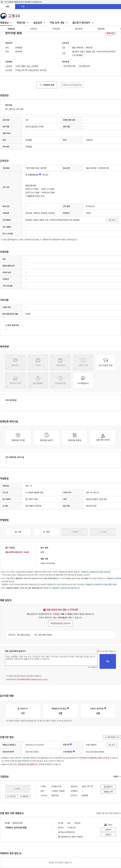Jump to the 근무조건 section tab
This screenshot has width=121, height=868.
(x=34, y=29)
